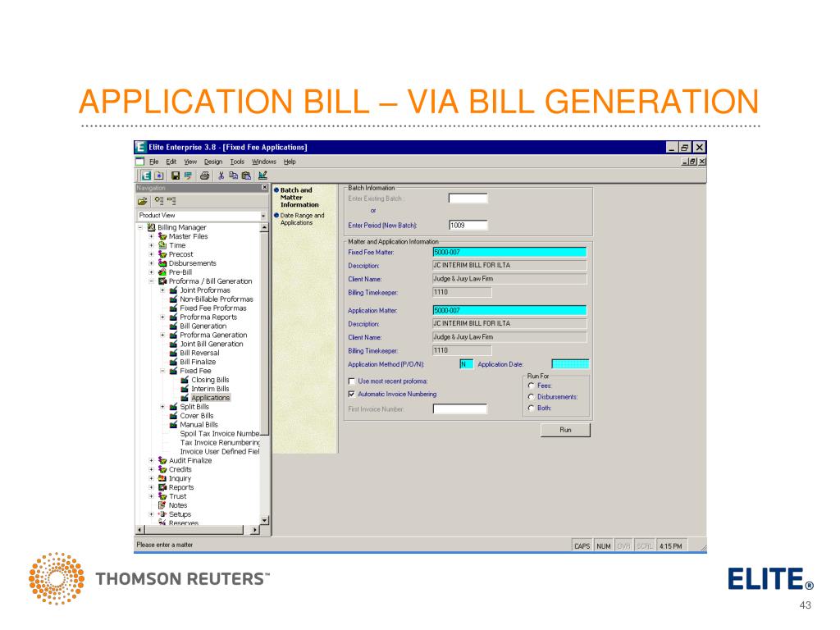
Task: Click the Interim Bills item icon
Action: coord(185,389)
